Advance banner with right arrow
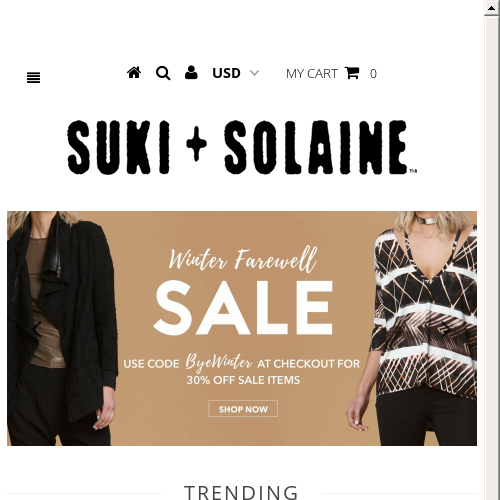Viewport: 500px width, 500px height. coord(446,329)
